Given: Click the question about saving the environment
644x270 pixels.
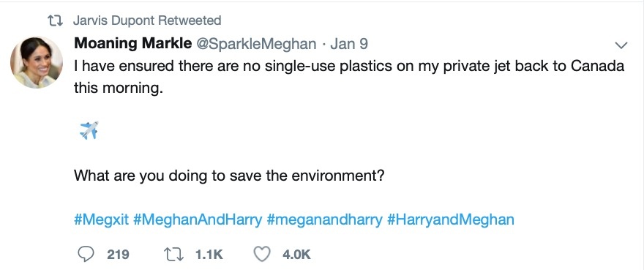Looking at the screenshot, I should [229, 176].
